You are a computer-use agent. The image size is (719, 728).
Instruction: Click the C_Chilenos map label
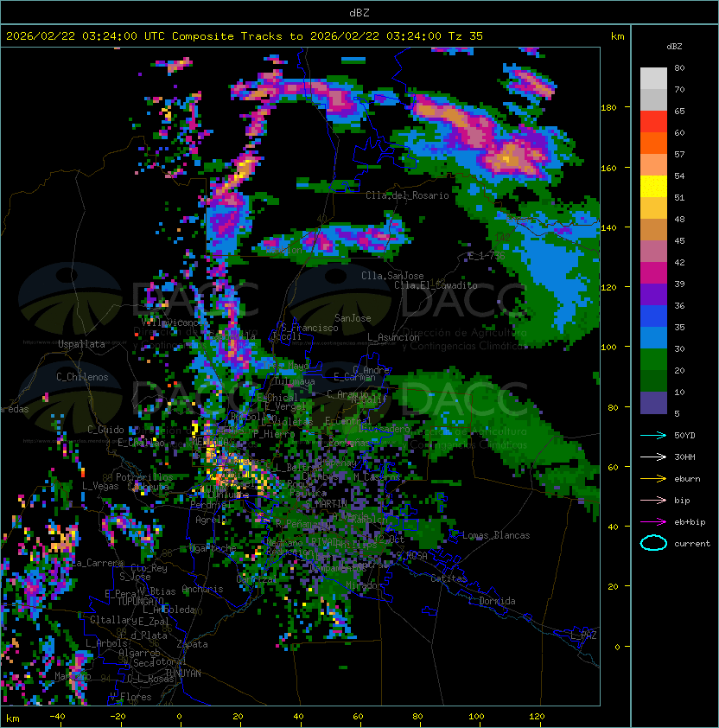pyautogui.click(x=82, y=377)
